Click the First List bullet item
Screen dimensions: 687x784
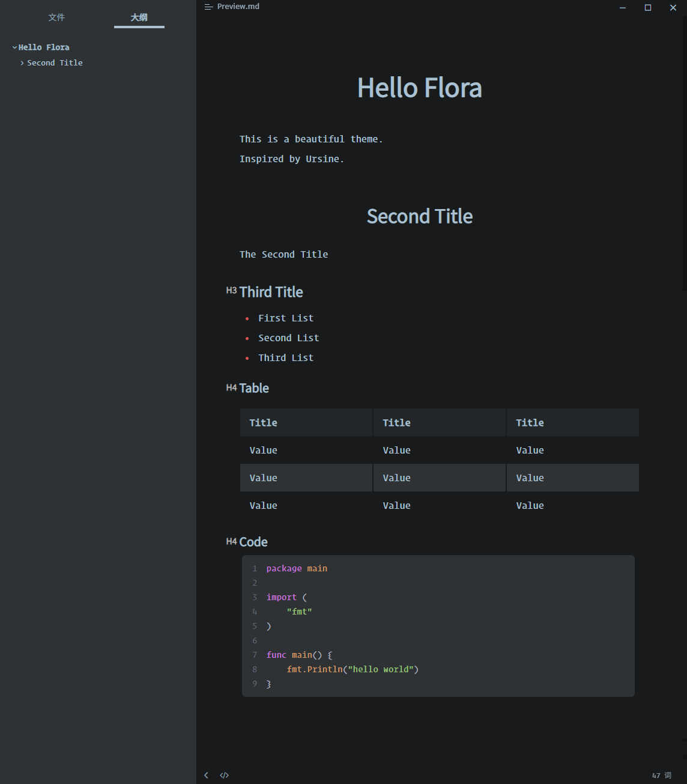click(x=286, y=318)
